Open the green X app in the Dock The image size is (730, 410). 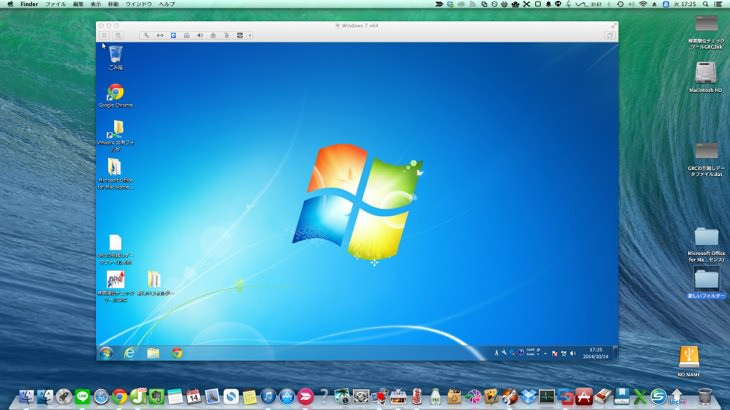(640, 397)
